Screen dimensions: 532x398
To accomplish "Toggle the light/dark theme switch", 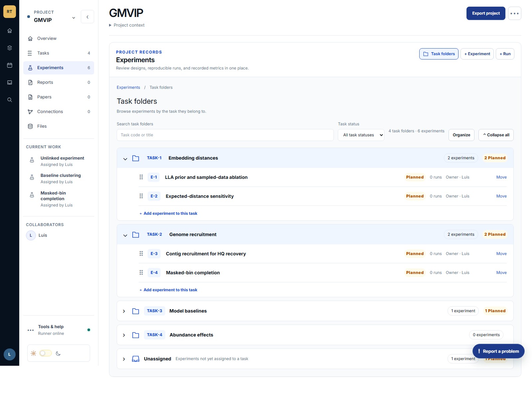I will (x=46, y=353).
